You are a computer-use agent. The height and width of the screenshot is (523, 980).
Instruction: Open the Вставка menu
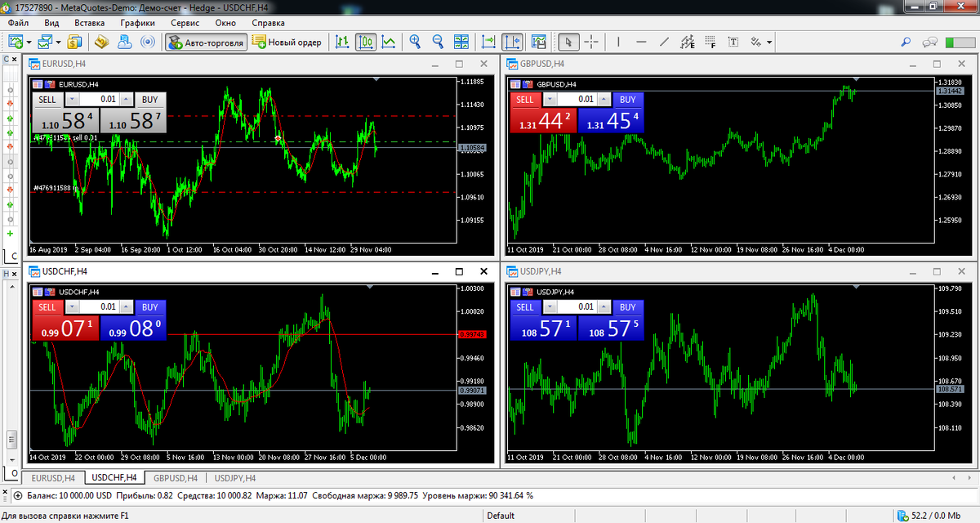click(89, 23)
